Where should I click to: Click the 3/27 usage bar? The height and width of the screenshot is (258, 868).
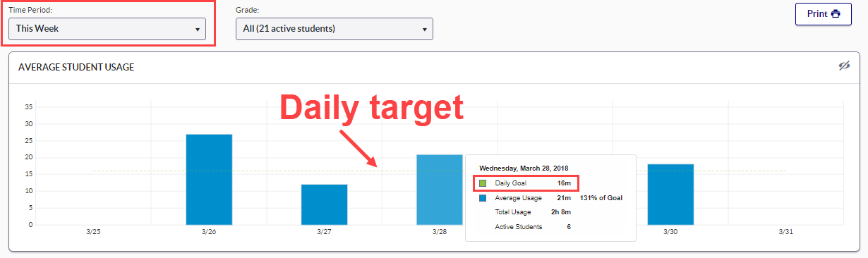[x=325, y=204]
